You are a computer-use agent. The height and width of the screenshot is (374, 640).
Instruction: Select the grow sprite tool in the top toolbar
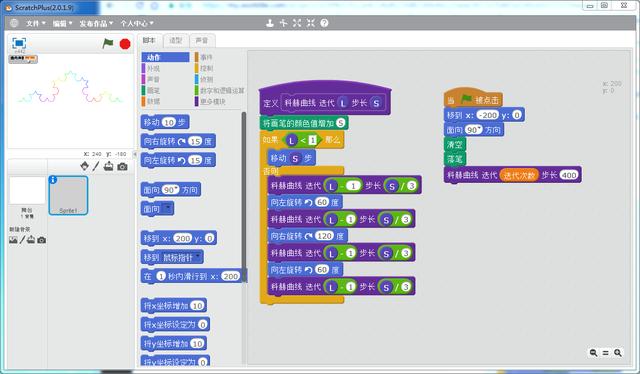click(297, 23)
